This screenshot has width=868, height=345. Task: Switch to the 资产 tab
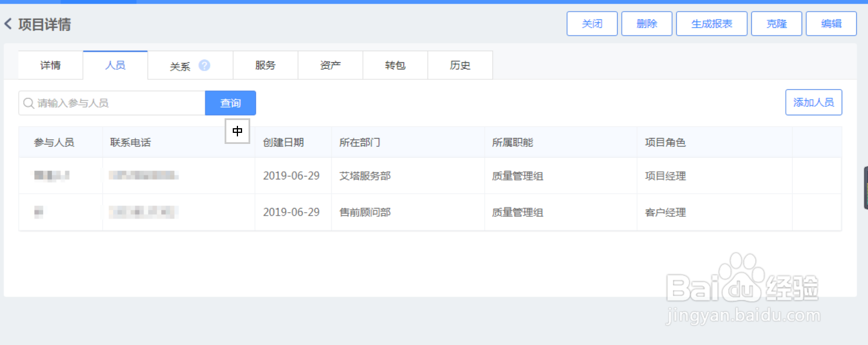[x=330, y=66]
